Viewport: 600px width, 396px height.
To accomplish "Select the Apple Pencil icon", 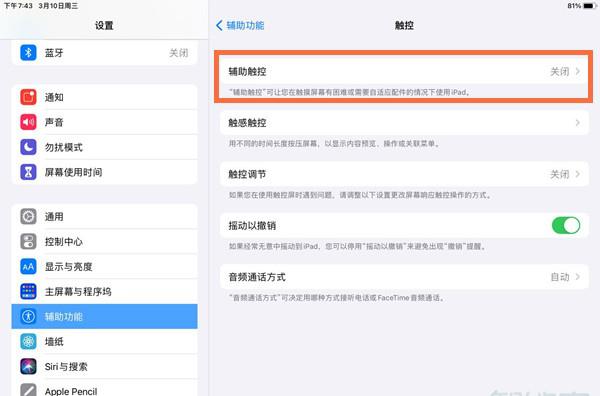I will 28,390.
